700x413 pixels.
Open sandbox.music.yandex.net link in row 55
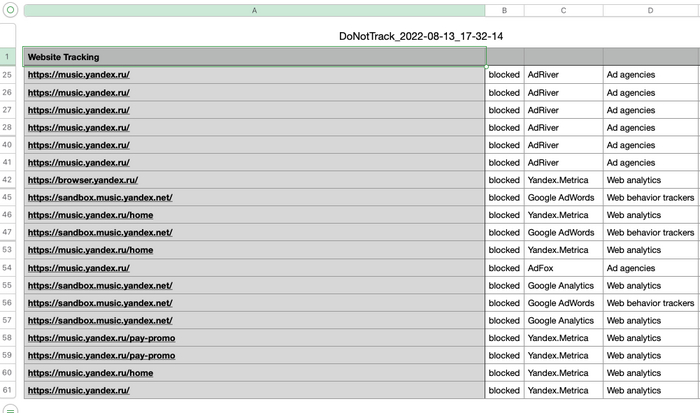click(x=100, y=285)
